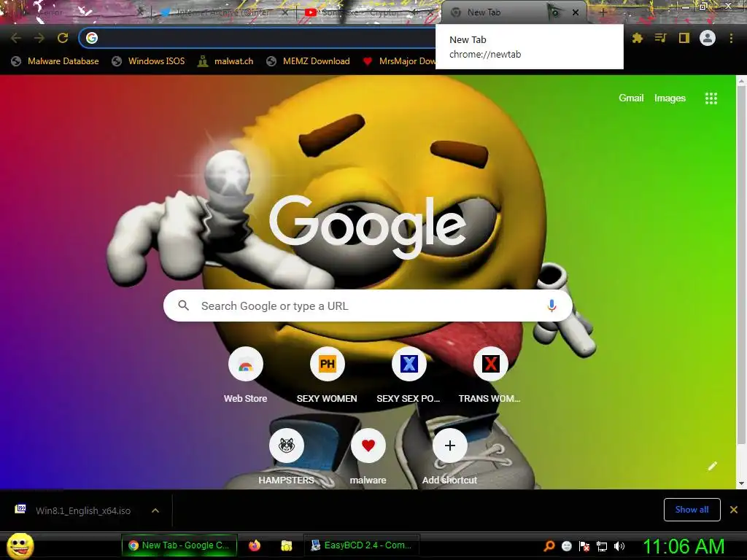Image resolution: width=747 pixels, height=560 pixels.
Task: Close the Internet Archive tab
Action: (285, 12)
